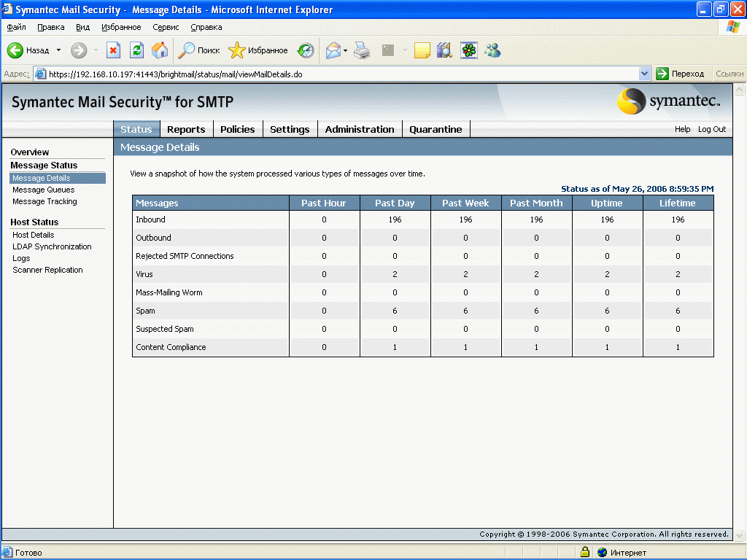
Task: Open the Вид menu
Action: pyautogui.click(x=82, y=27)
